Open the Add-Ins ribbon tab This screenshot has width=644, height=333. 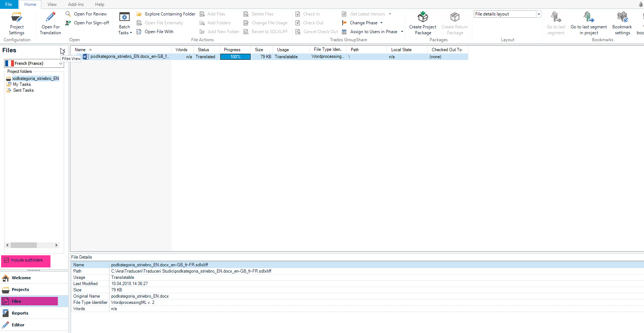pos(76,4)
